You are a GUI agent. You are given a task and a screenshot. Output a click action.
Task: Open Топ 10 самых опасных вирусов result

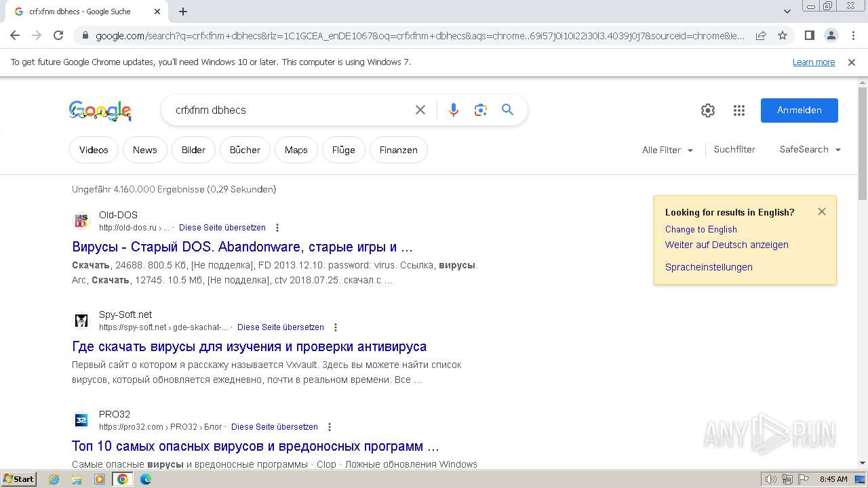[256, 446]
